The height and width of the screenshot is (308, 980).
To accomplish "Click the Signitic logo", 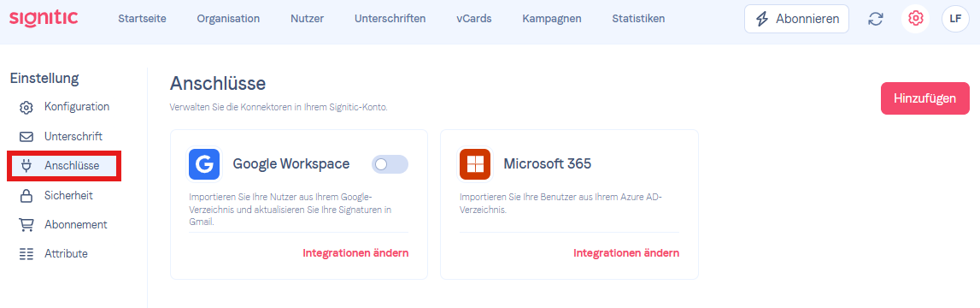I will [x=44, y=17].
